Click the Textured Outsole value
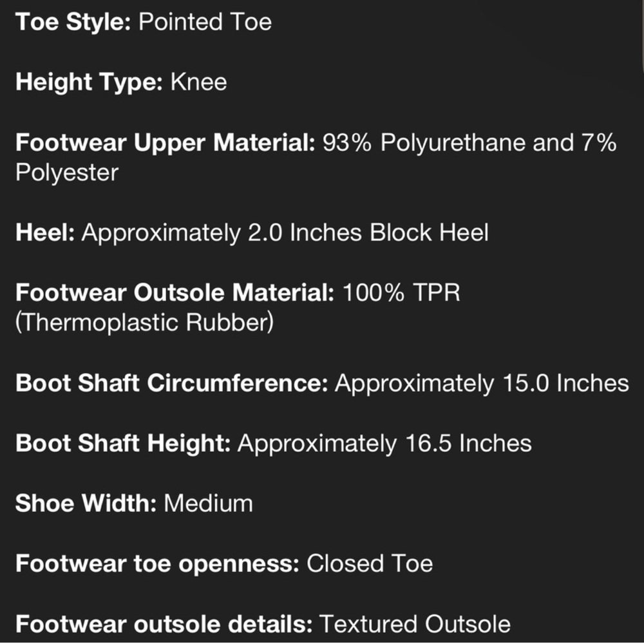This screenshot has width=644, height=644. pos(415,624)
